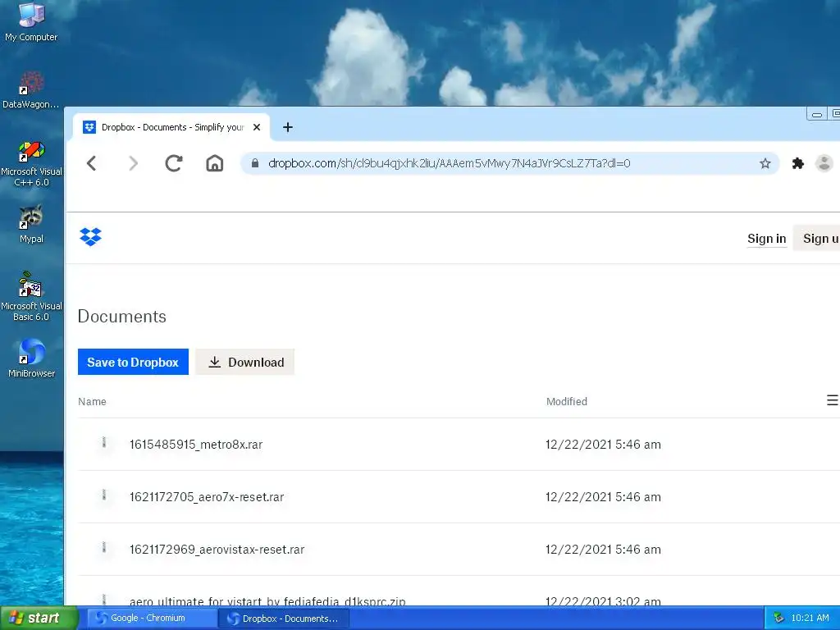840x630 pixels.
Task: Sort files by Modified column
Action: pos(567,401)
